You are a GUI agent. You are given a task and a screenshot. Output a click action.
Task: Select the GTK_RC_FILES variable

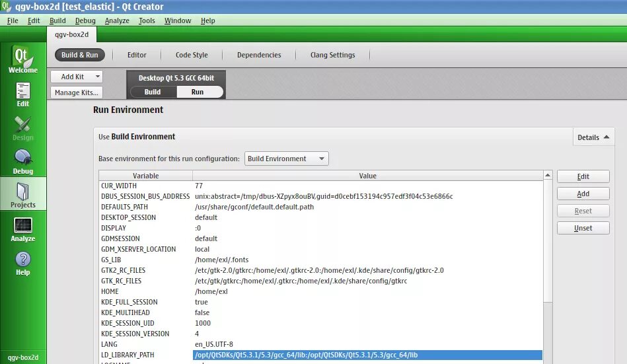(121, 281)
